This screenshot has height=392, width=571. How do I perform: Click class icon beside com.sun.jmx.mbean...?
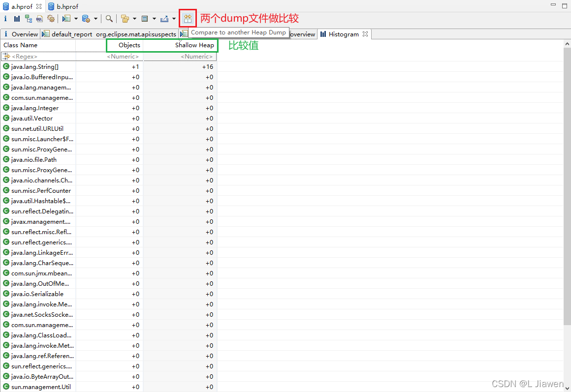tap(6, 273)
